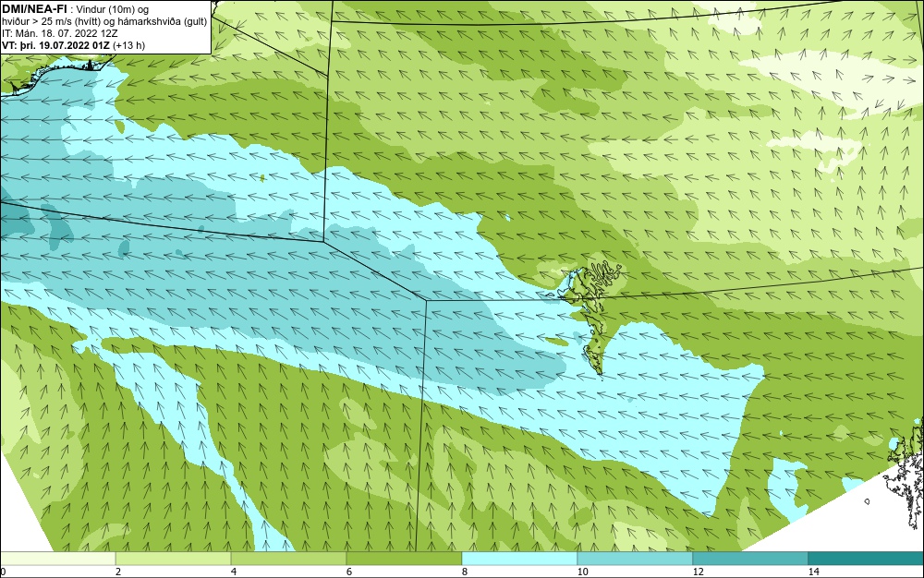Click the 'hviður > 25 m/s (hvítt)' text line
The height and width of the screenshot is (578, 924).
pyautogui.click(x=104, y=22)
